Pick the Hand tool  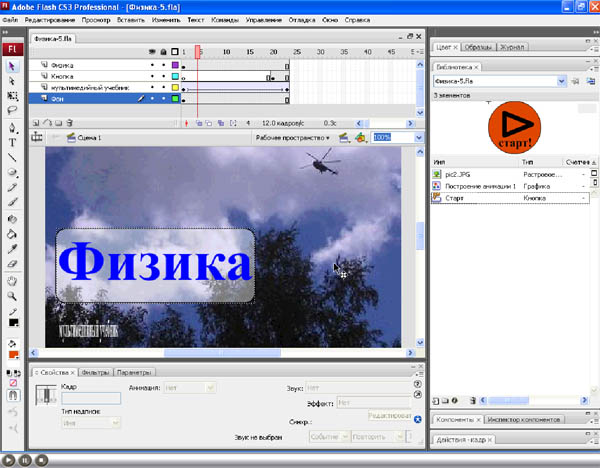coord(12,281)
